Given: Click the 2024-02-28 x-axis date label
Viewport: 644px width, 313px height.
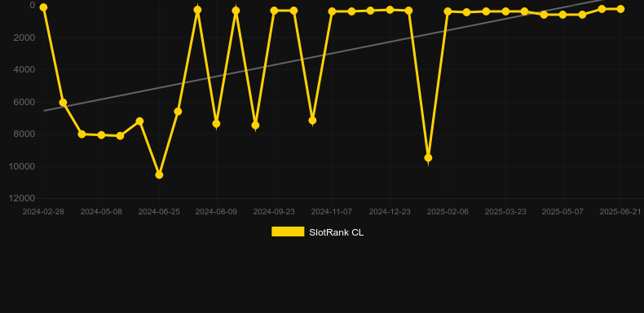Looking at the screenshot, I should [x=43, y=212].
